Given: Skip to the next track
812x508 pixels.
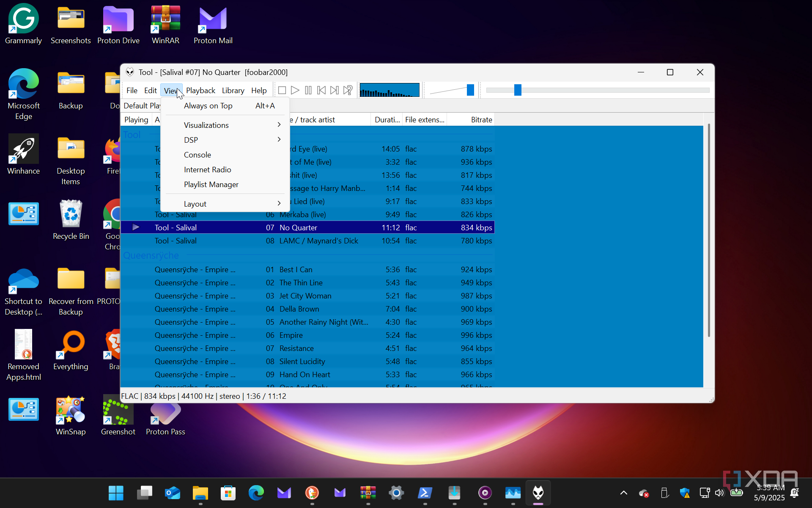Looking at the screenshot, I should [x=335, y=90].
